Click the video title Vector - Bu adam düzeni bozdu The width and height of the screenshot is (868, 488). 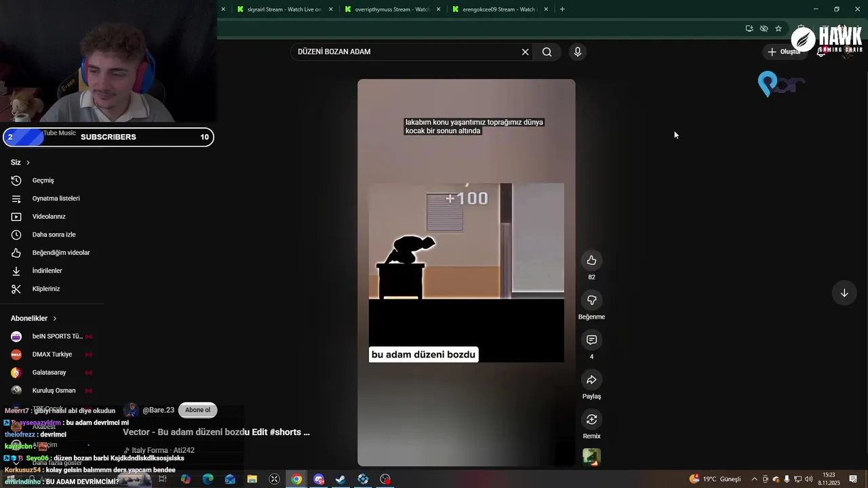click(216, 432)
